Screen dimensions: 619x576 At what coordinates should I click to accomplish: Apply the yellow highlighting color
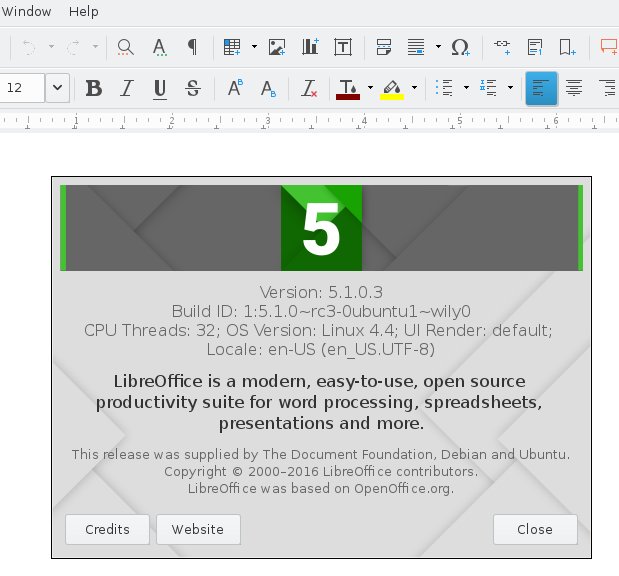pos(392,89)
